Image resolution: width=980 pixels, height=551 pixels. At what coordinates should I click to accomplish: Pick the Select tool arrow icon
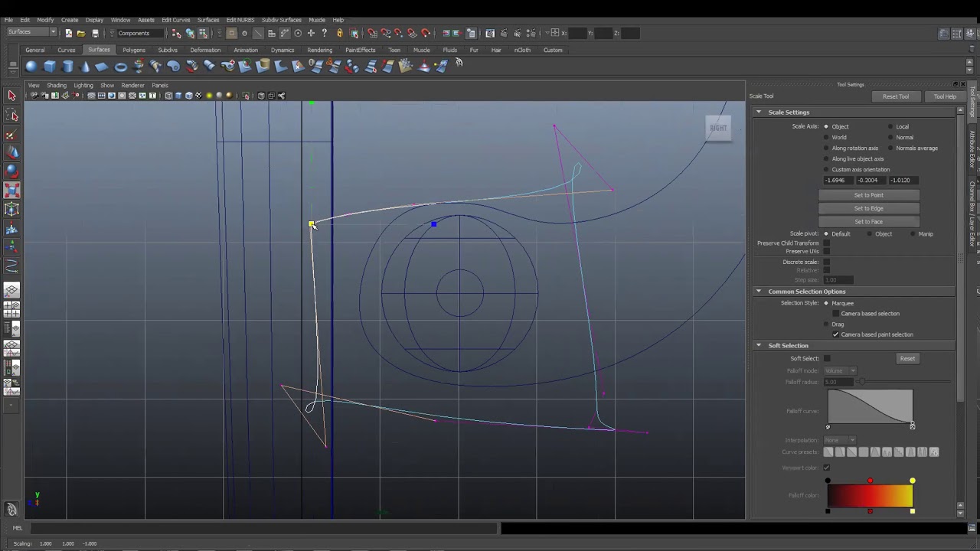[x=11, y=96]
